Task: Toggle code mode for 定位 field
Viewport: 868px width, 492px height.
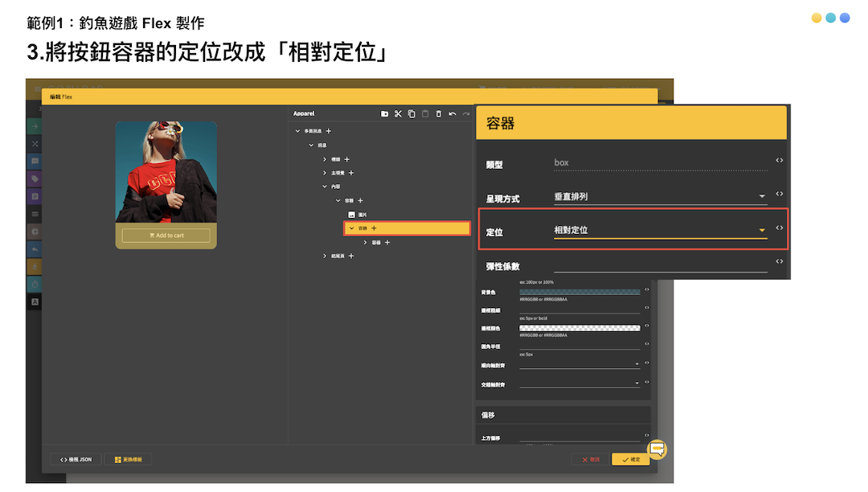Action: click(x=780, y=228)
